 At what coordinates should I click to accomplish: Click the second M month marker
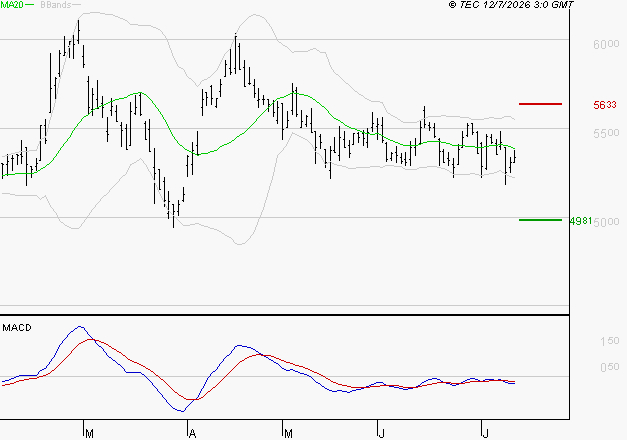pyautogui.click(x=288, y=434)
